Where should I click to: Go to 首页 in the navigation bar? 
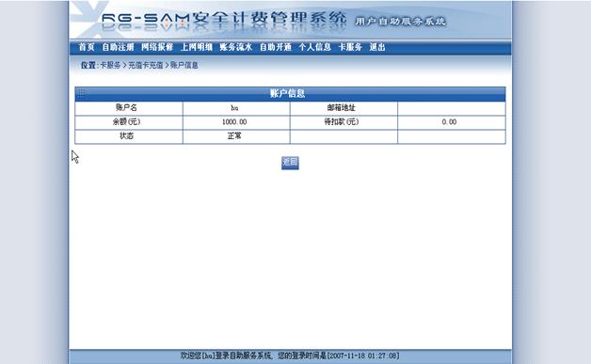click(x=87, y=47)
